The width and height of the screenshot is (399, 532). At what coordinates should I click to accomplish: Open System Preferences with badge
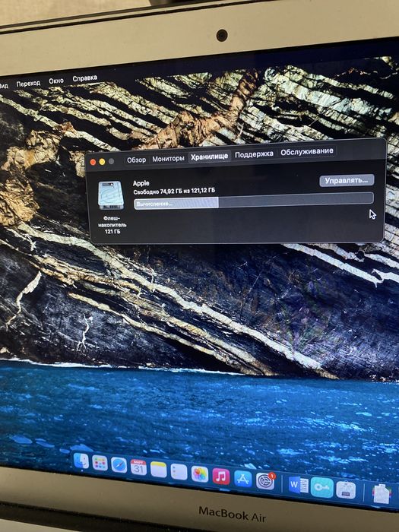tap(265, 481)
